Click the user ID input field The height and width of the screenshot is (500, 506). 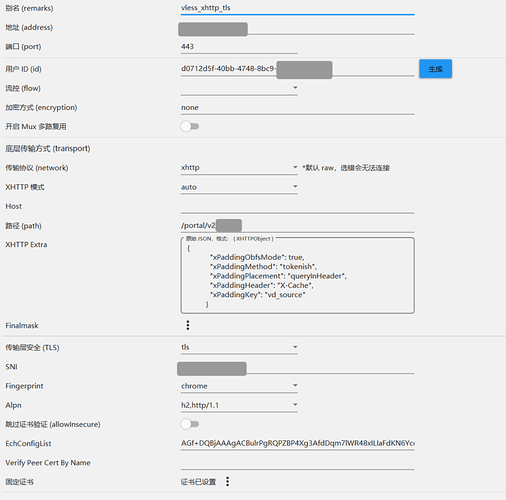297,69
